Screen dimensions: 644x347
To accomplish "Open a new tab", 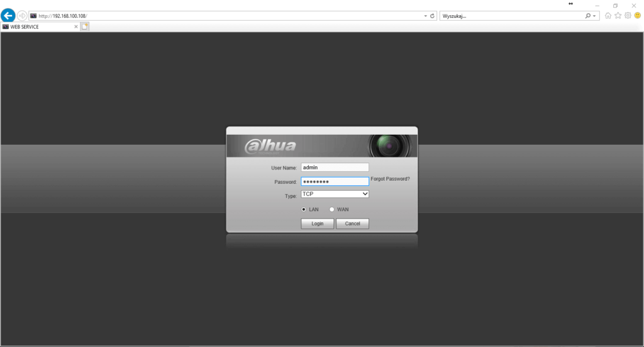I will tap(85, 26).
